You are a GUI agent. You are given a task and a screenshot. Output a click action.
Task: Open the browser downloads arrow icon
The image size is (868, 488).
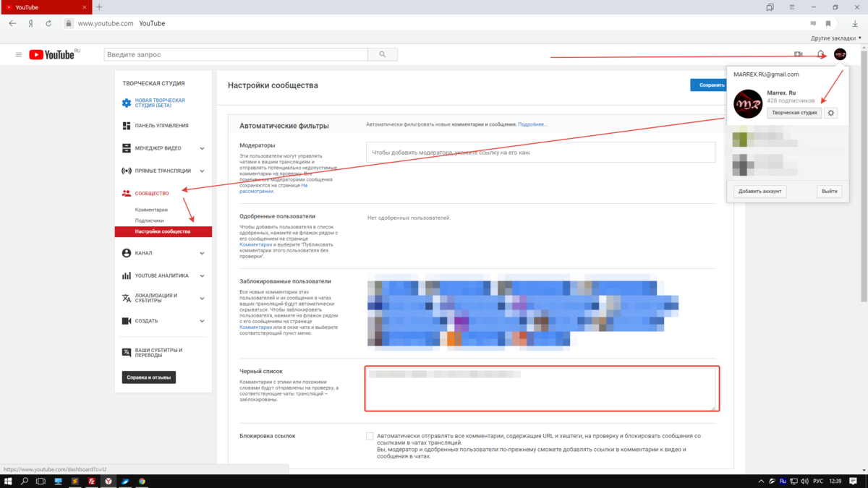pyautogui.click(x=855, y=23)
